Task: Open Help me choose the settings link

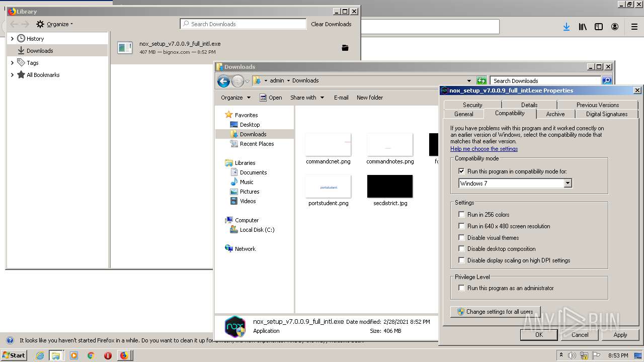Action: 484,149
